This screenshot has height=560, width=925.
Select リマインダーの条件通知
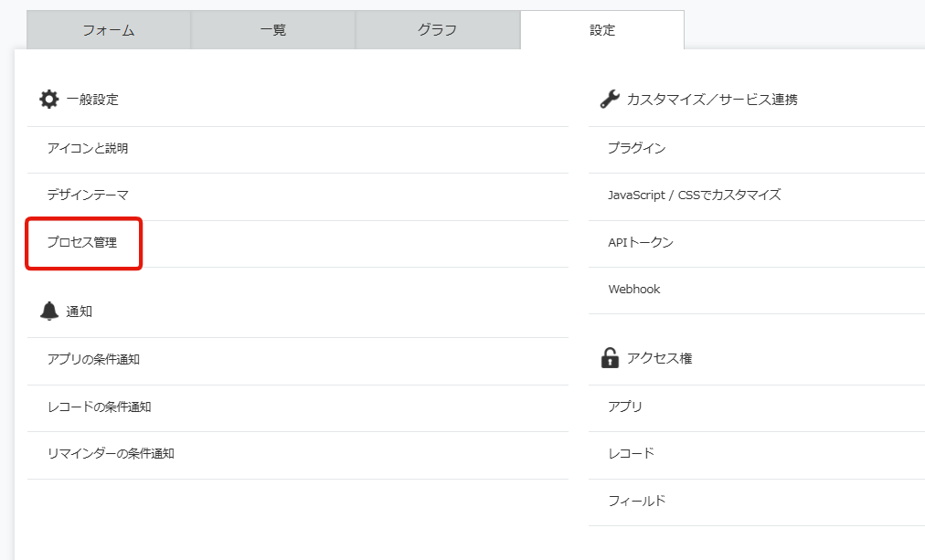coord(111,453)
